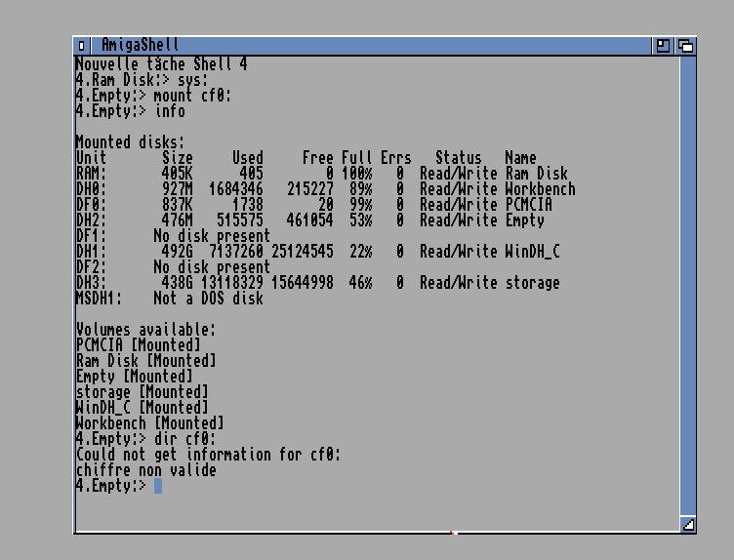The image size is (734, 560).
Task: Click the 'Volumes available:' heading
Action: (146, 330)
